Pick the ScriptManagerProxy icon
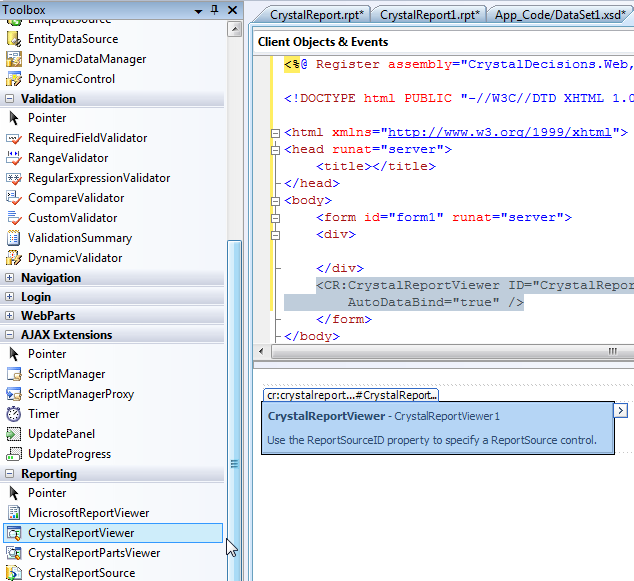Image resolution: width=634 pixels, height=581 pixels. coord(13,394)
